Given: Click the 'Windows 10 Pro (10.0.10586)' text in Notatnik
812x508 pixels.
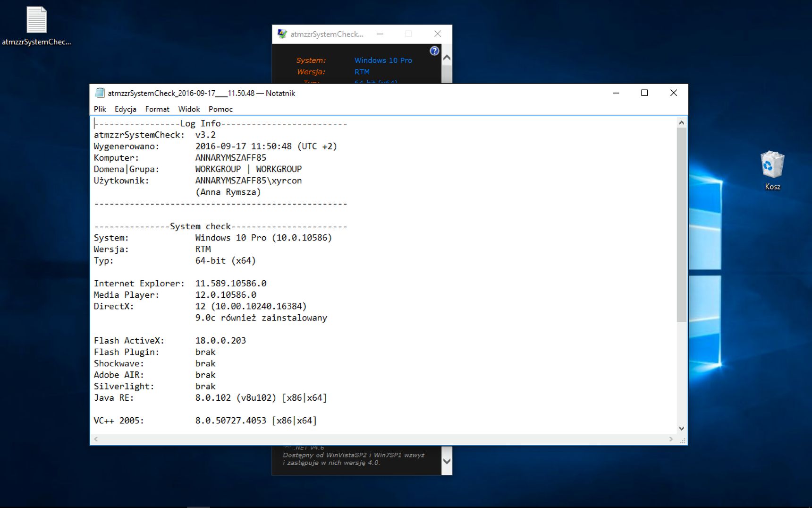Looking at the screenshot, I should [263, 238].
